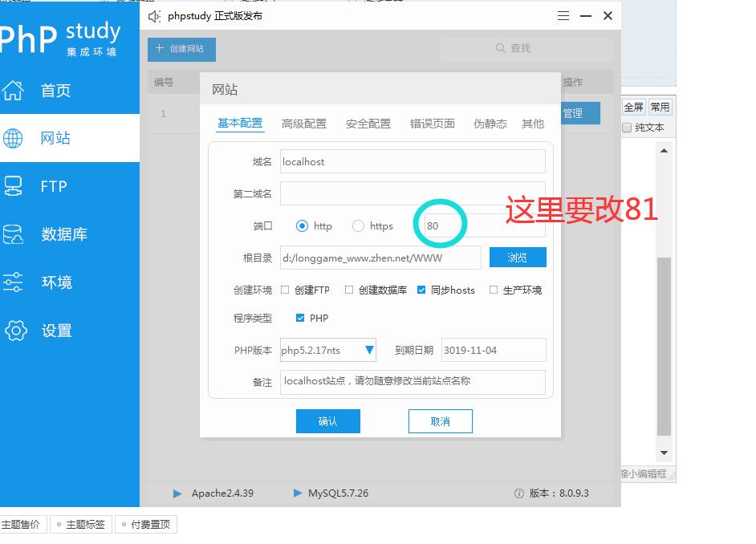Screen dimensions: 756x544
Task: Select the https port radio button
Action: pyautogui.click(x=358, y=225)
